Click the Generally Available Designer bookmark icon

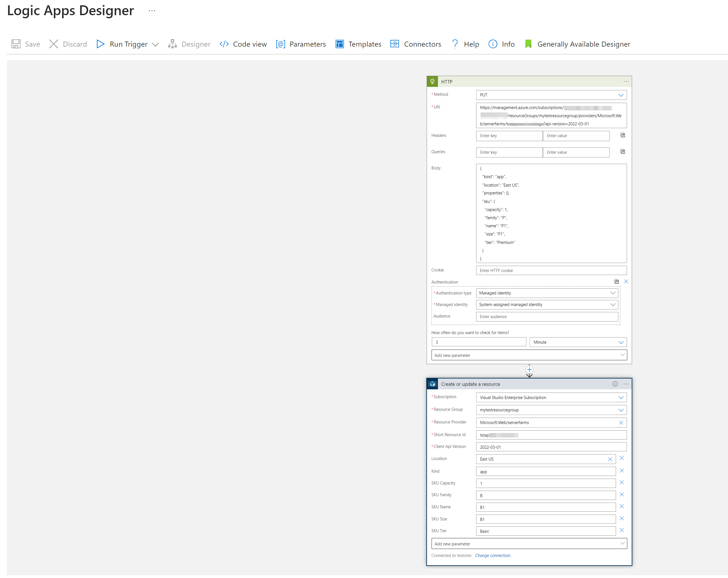528,44
